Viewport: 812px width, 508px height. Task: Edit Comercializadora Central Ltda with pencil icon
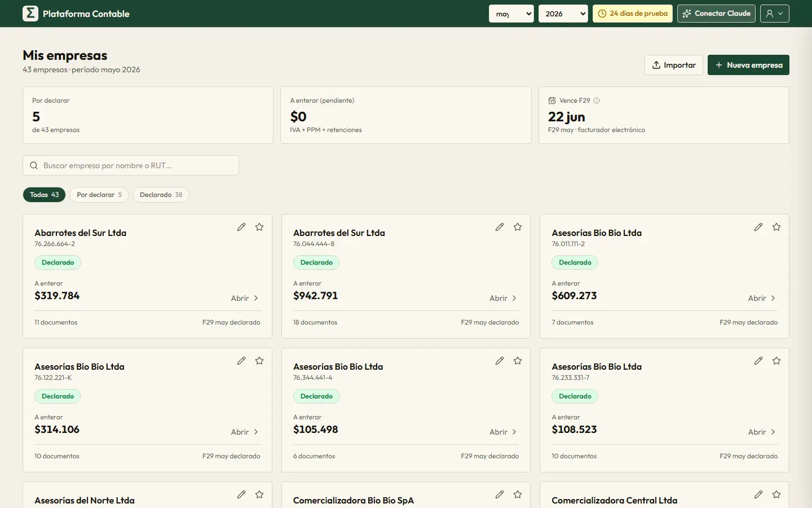(758, 494)
